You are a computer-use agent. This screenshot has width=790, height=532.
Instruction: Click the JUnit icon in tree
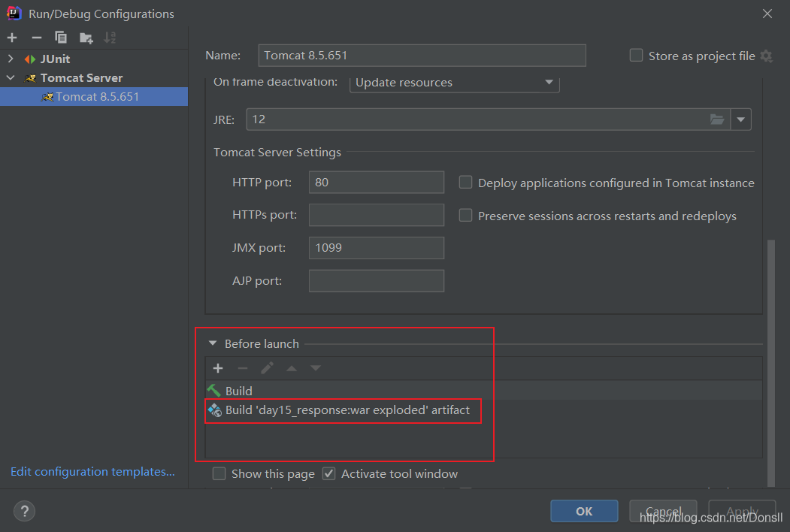coord(30,59)
